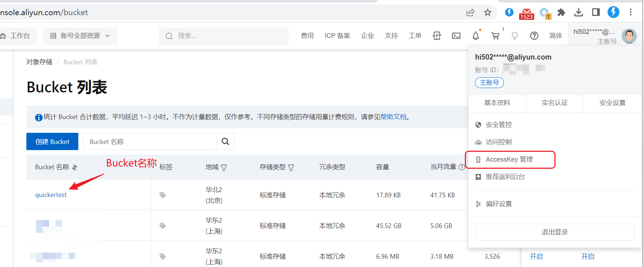Open the shopping cart icon
The width and height of the screenshot is (644, 267).
(495, 36)
